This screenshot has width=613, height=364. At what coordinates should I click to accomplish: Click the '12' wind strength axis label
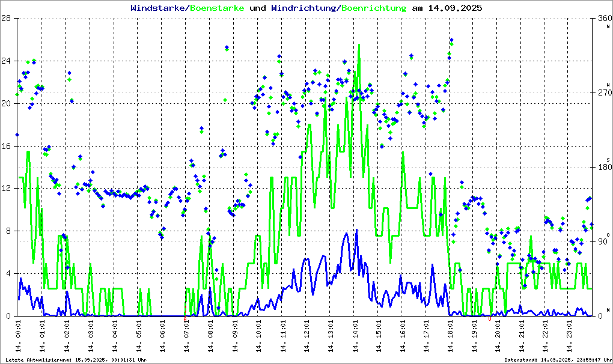click(x=6, y=188)
